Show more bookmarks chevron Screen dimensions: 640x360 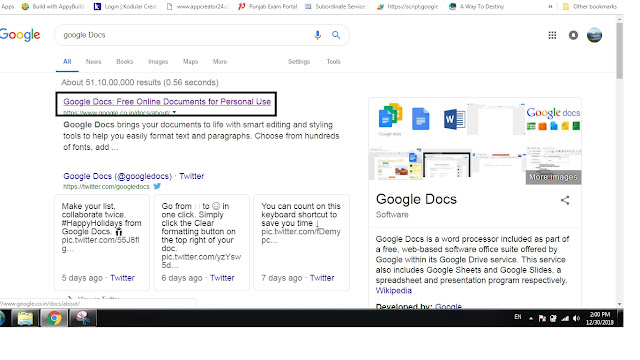click(550, 7)
